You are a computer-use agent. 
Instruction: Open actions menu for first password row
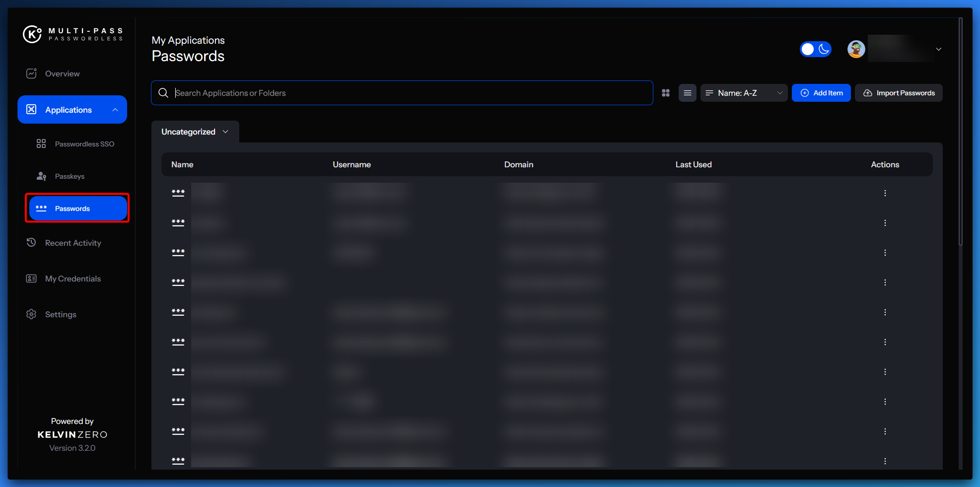click(885, 193)
